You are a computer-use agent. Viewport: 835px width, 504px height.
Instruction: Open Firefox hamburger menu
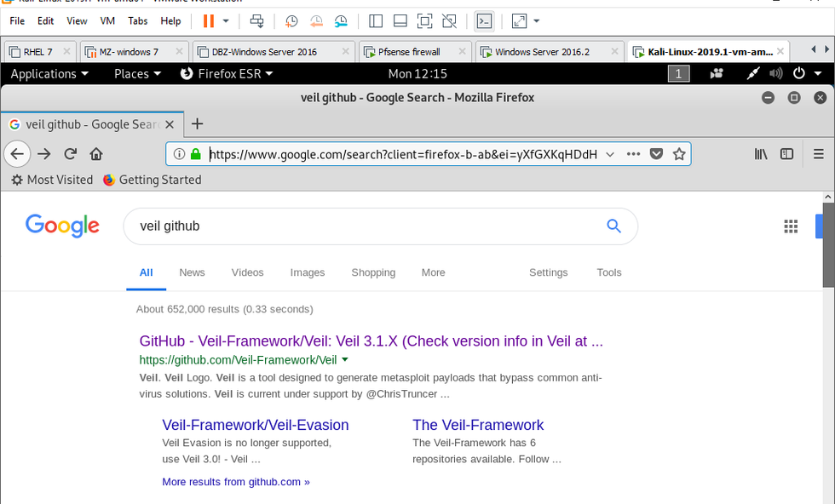[819, 154]
